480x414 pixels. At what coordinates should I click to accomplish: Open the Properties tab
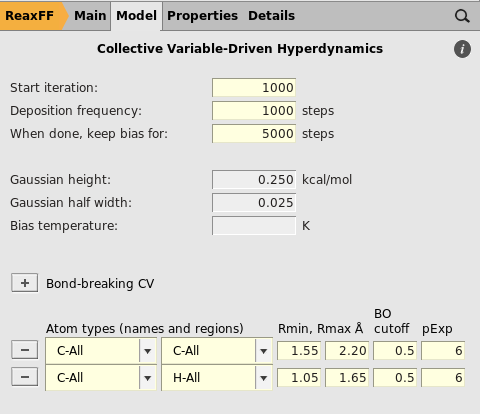(x=202, y=16)
